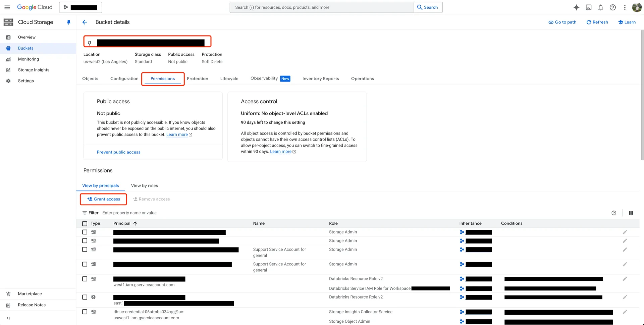Screen dimensions: 644x325
Task: Sort by the Principal column arrow
Action: (135, 223)
